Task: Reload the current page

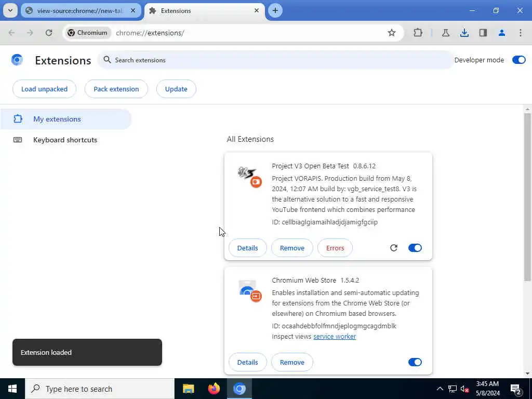Action: [x=49, y=33]
